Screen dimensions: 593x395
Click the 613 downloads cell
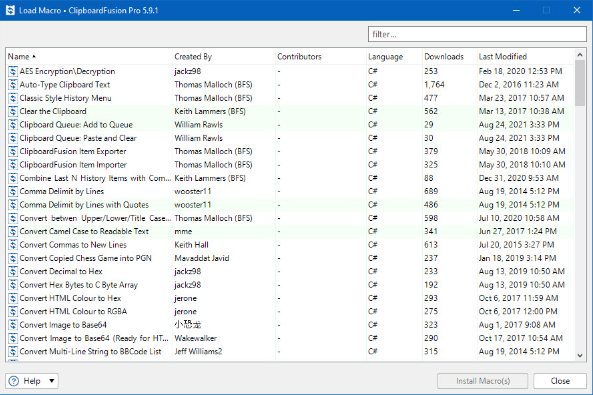431,245
